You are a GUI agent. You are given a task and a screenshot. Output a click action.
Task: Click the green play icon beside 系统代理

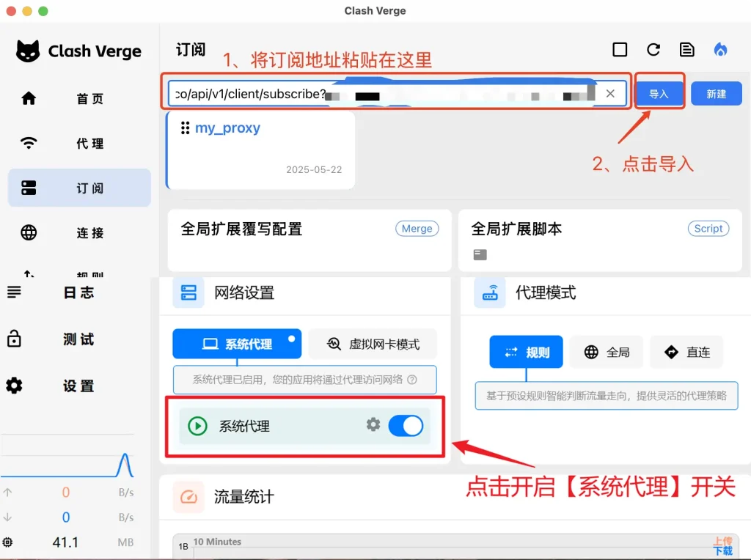(x=197, y=426)
